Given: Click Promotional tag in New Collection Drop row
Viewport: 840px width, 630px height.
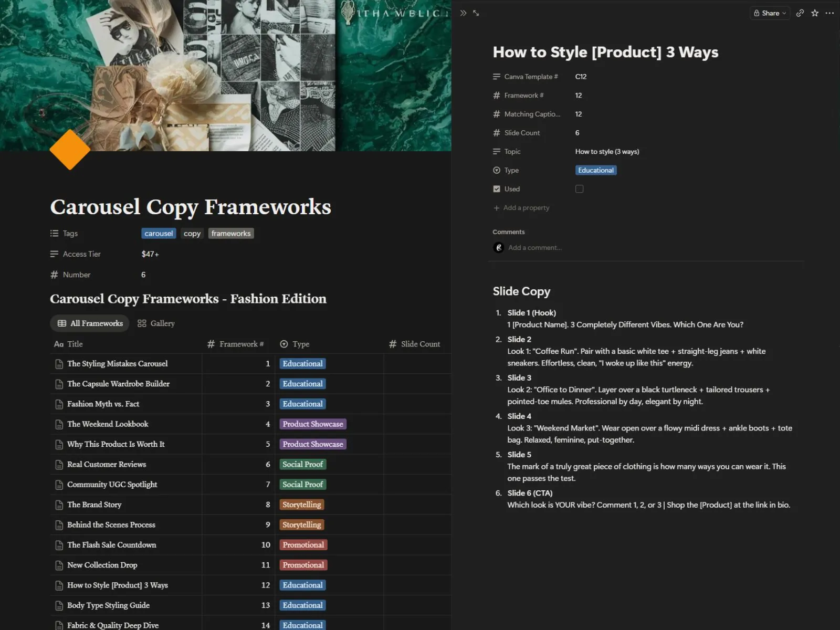Looking at the screenshot, I should (x=303, y=565).
